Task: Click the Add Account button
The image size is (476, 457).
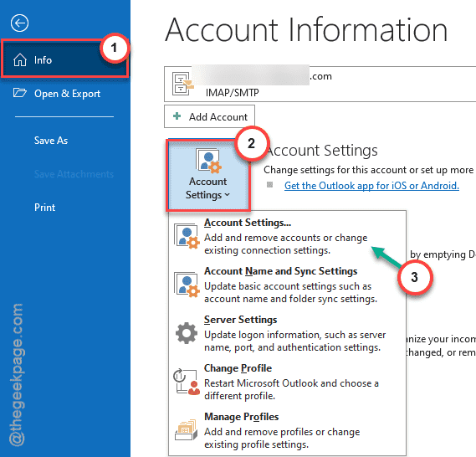Action: pyautogui.click(x=209, y=116)
